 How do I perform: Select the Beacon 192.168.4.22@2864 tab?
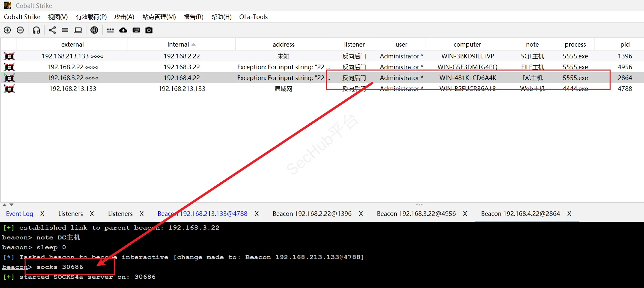[x=520, y=214]
